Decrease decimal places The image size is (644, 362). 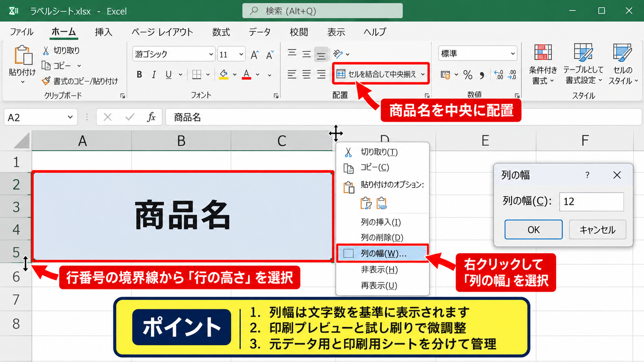coord(512,75)
